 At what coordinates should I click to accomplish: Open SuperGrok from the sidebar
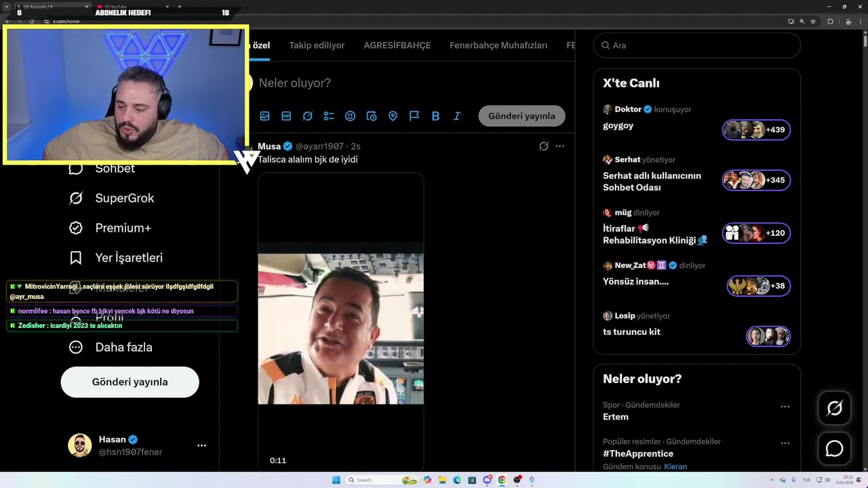pos(111,198)
